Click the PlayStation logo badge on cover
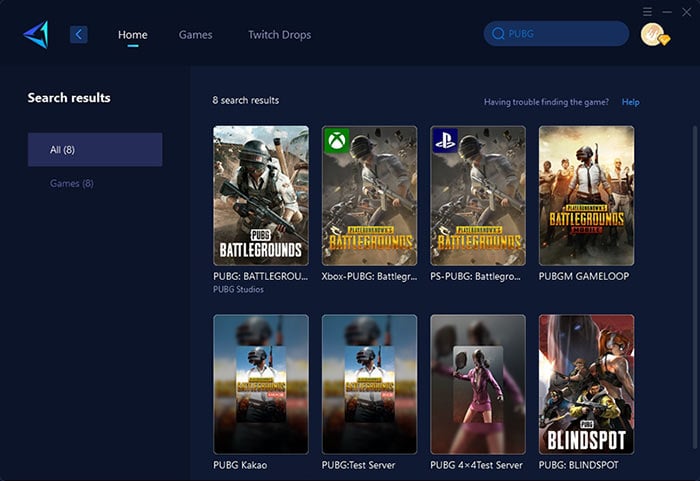Viewport: 700px width, 481px height. [x=445, y=141]
